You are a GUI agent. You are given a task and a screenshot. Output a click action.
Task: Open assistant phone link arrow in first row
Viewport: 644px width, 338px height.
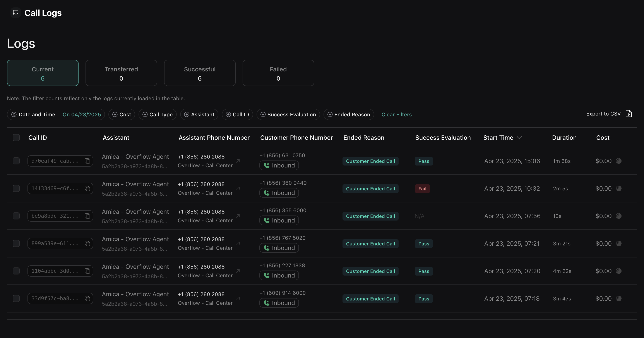[x=238, y=161]
